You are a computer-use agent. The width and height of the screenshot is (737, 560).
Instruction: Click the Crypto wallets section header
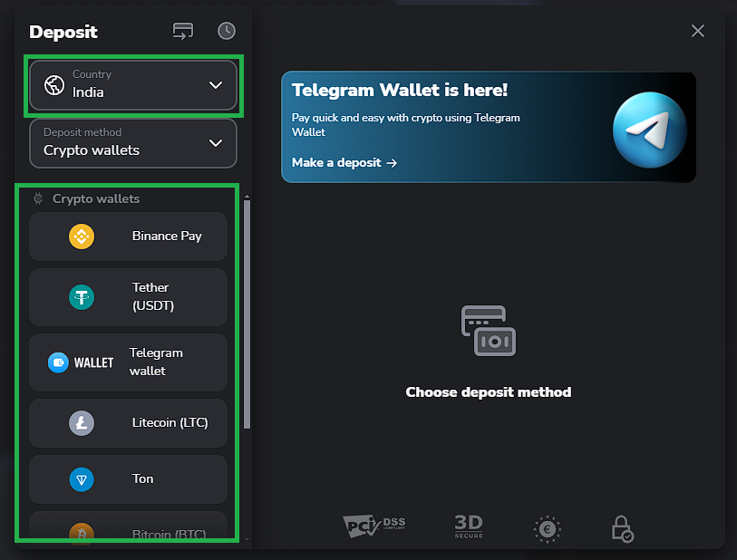95,198
